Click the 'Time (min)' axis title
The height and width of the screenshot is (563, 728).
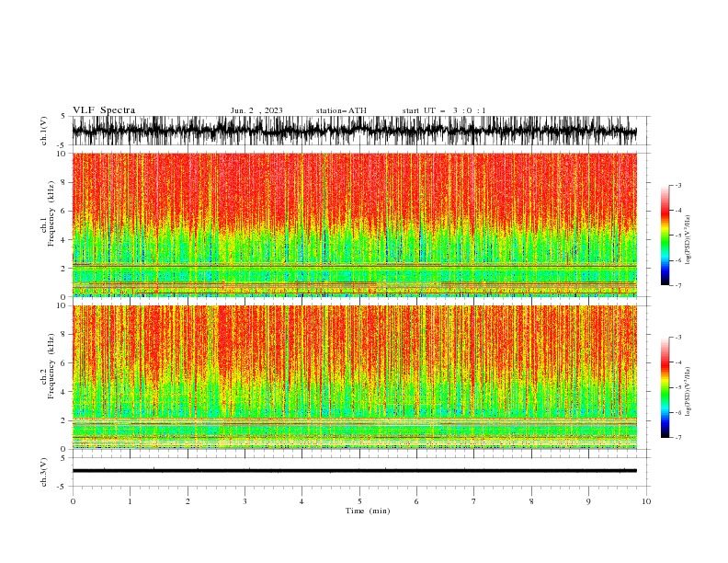click(368, 511)
